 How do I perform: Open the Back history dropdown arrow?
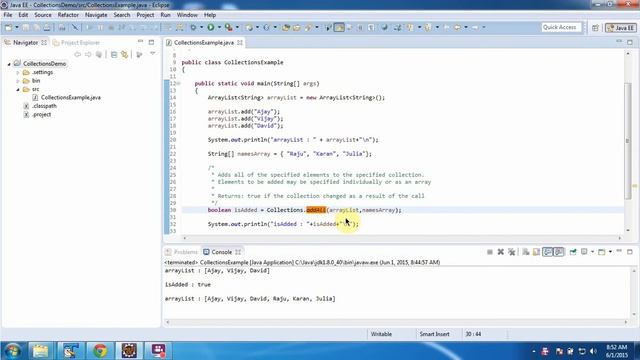(x=466, y=27)
